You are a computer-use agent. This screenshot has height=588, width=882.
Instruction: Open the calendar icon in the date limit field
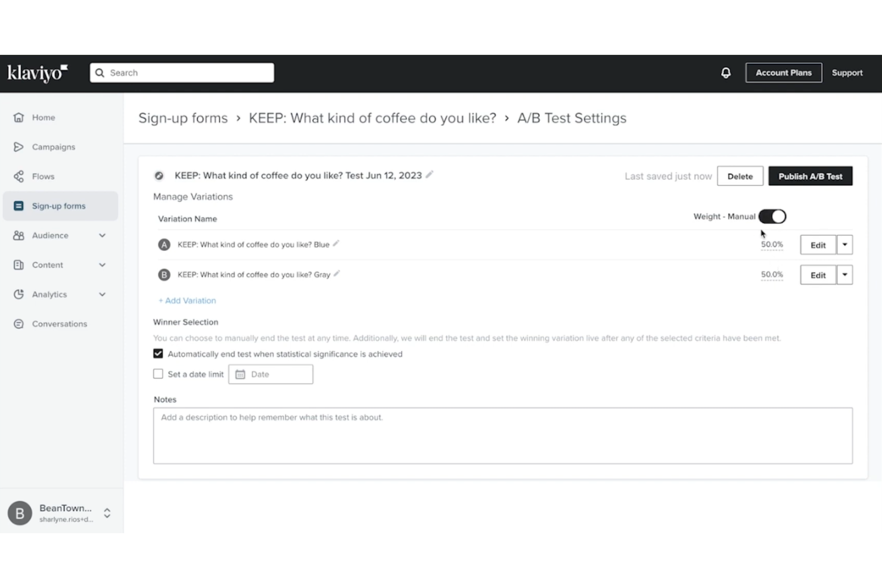tap(240, 374)
